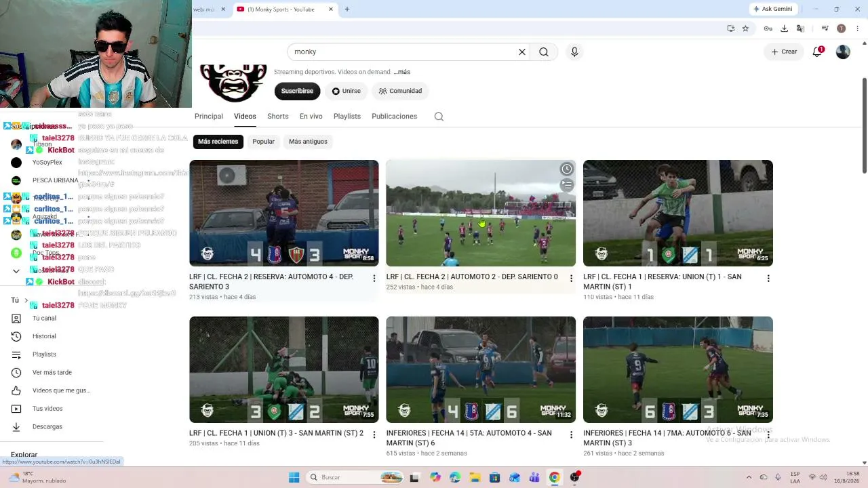Expand channel description with ...más
The width and height of the screenshot is (868, 488).
(402, 72)
